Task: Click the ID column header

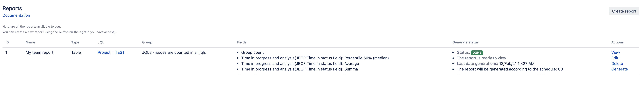Action: 7,42
